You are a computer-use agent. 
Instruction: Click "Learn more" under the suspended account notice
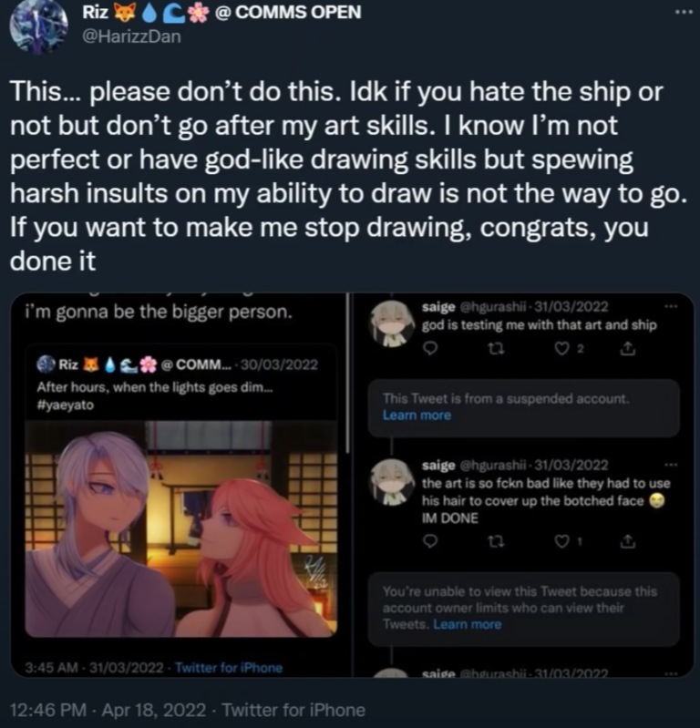[x=417, y=415]
